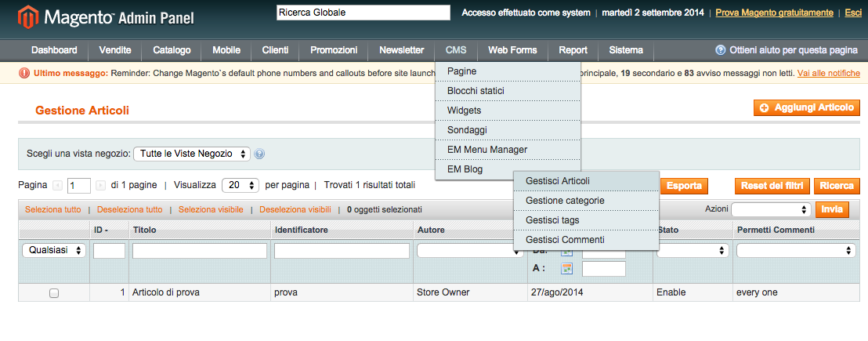Go to previous page arrow
Viewport: 868px width, 341px height.
pos(57,186)
